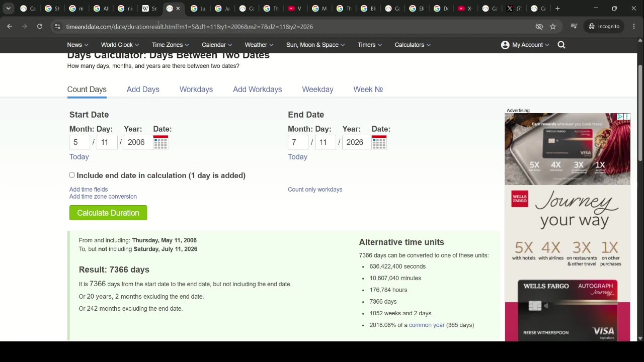Expand the World Clock menu

[x=120, y=45]
